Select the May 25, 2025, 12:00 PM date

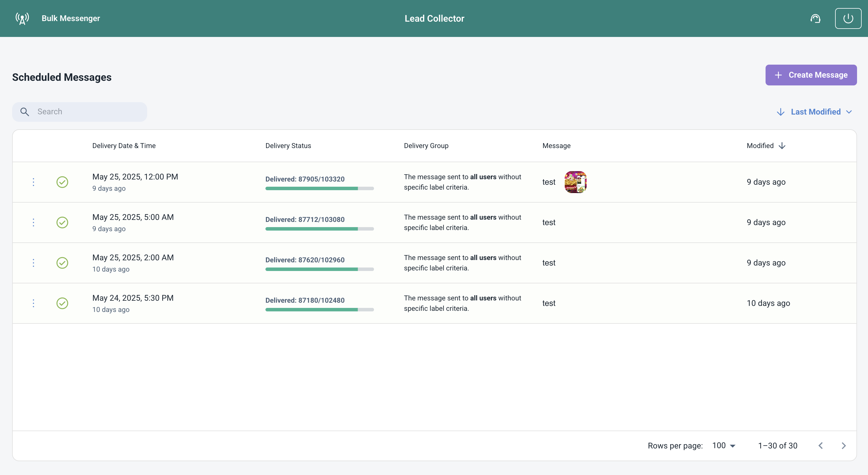point(135,177)
